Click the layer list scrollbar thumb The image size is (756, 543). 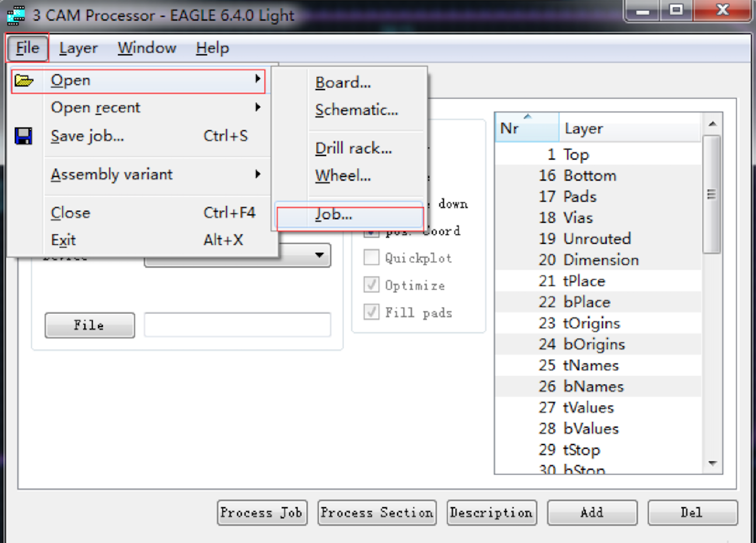point(712,194)
